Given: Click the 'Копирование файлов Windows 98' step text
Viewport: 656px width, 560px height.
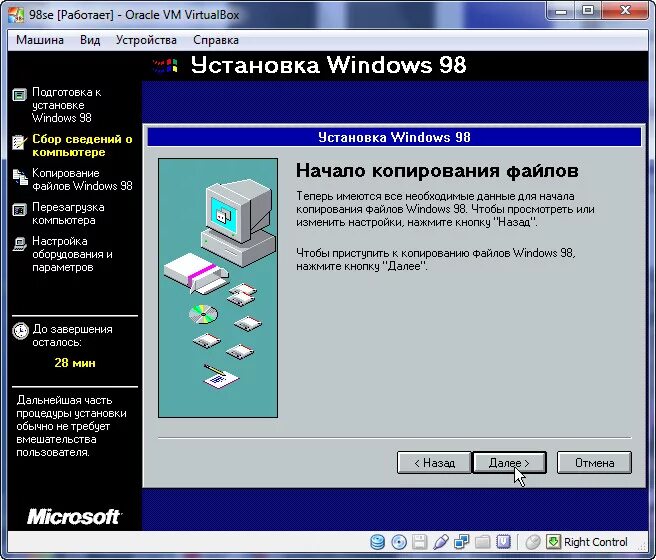Looking at the screenshot, I should point(82,179).
